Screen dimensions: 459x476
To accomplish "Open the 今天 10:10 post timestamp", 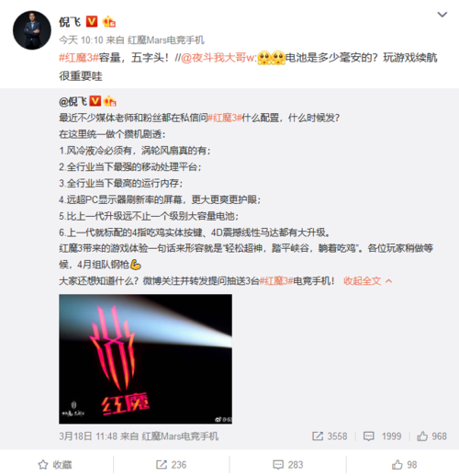I will tap(81, 40).
